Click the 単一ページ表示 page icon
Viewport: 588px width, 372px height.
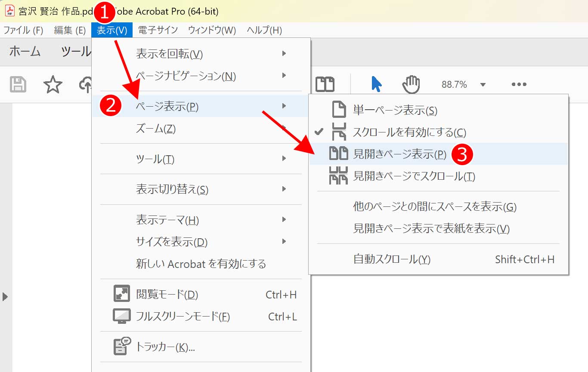click(339, 110)
